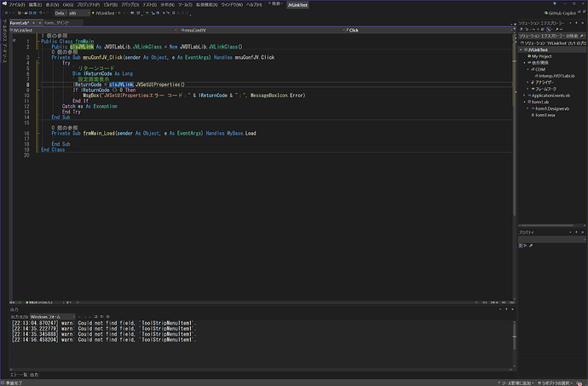
Task: Open the デバッグ (Debug) menu
Action: pyautogui.click(x=130, y=5)
